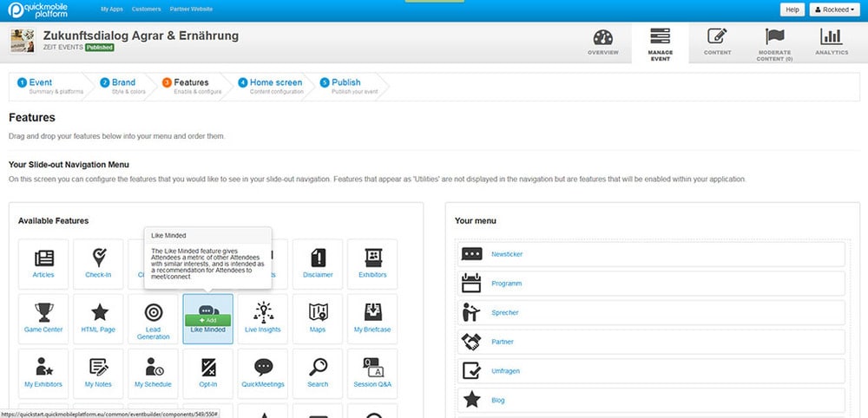Viewport: 868px width, 418px height.
Task: Click the My Briefcase feature icon
Action: pos(372,312)
